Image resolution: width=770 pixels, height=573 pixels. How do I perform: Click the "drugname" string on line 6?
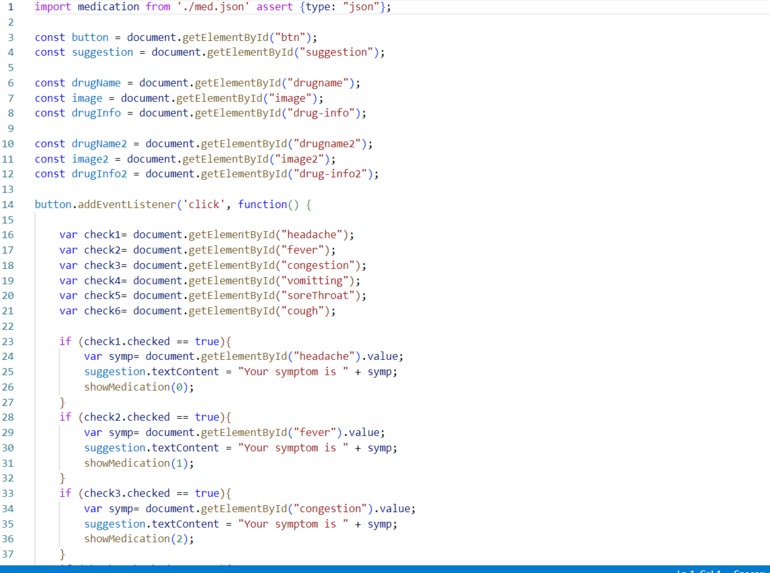pos(317,82)
